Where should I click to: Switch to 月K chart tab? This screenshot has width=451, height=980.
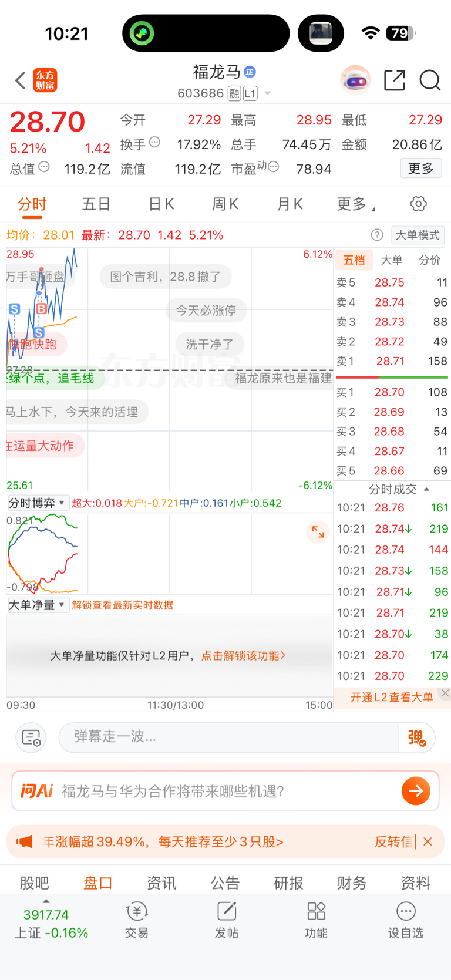[290, 204]
